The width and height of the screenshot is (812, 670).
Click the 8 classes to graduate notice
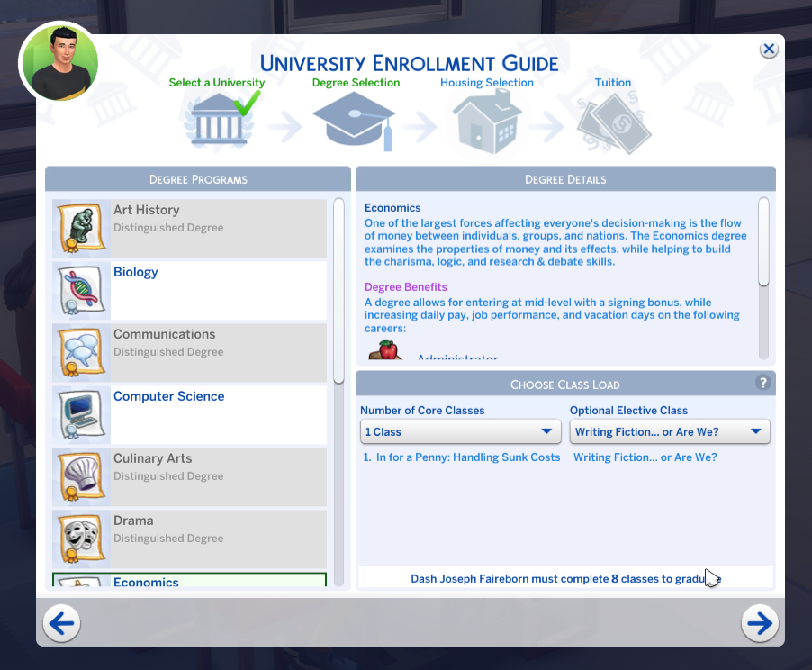(565, 579)
